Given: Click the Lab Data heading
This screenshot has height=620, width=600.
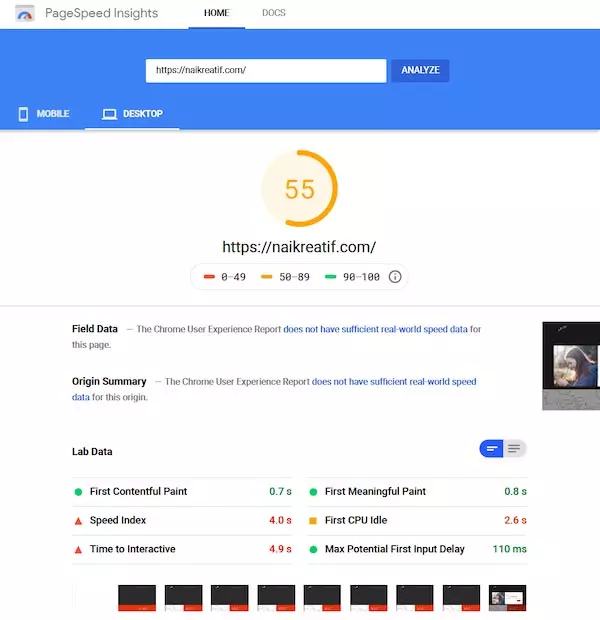Looking at the screenshot, I should coord(92,452).
